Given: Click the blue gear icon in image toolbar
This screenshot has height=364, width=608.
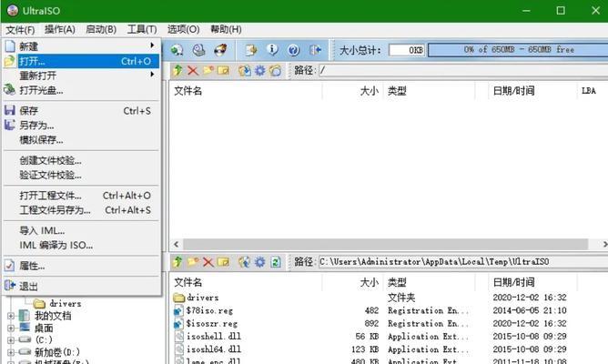Looking at the screenshot, I should pos(259,70).
